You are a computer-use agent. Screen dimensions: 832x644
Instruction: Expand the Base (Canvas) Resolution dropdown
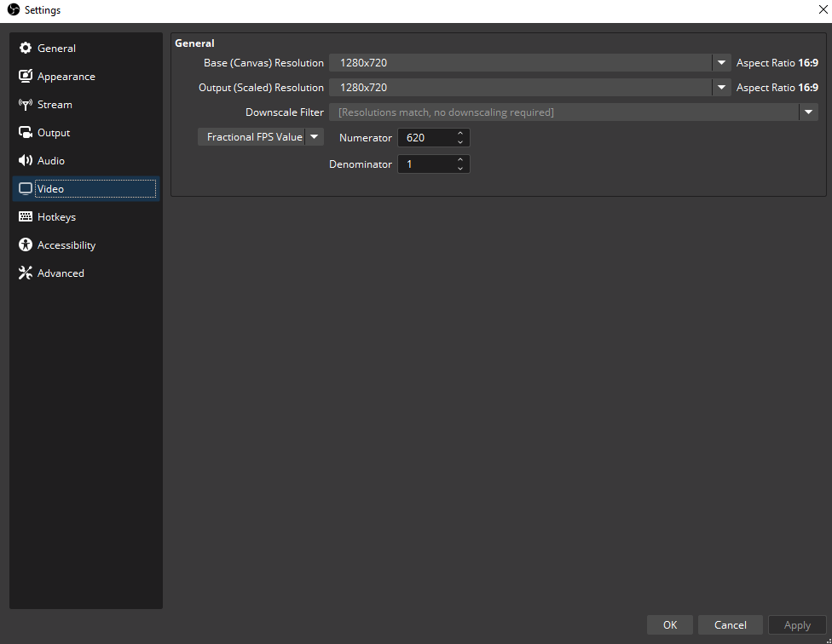[x=721, y=63]
